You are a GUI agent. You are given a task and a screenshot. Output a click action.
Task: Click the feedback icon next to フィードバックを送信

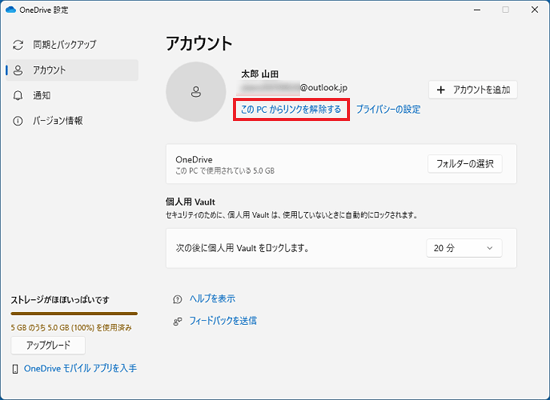click(177, 321)
